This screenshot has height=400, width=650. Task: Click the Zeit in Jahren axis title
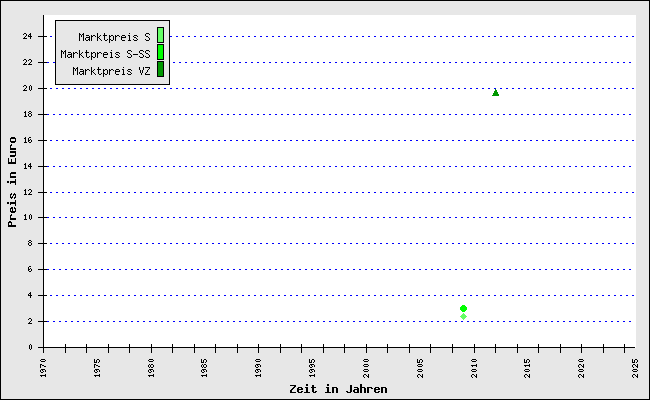(x=338, y=388)
